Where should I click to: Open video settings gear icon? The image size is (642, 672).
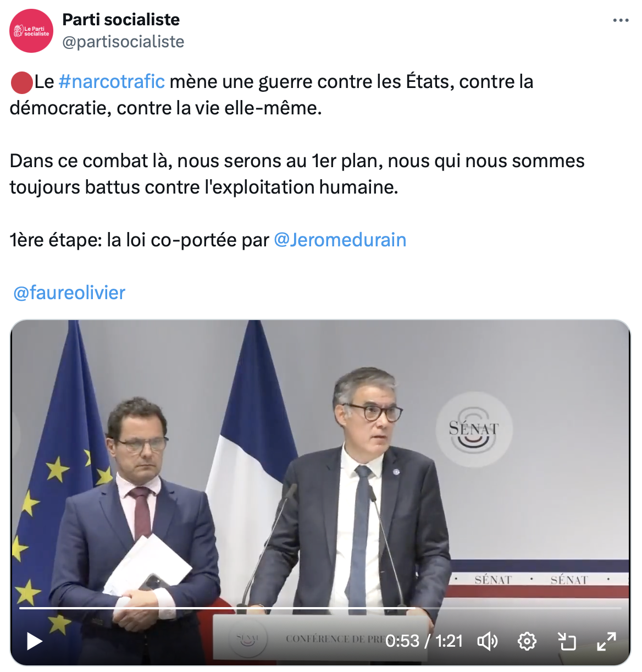click(x=527, y=641)
